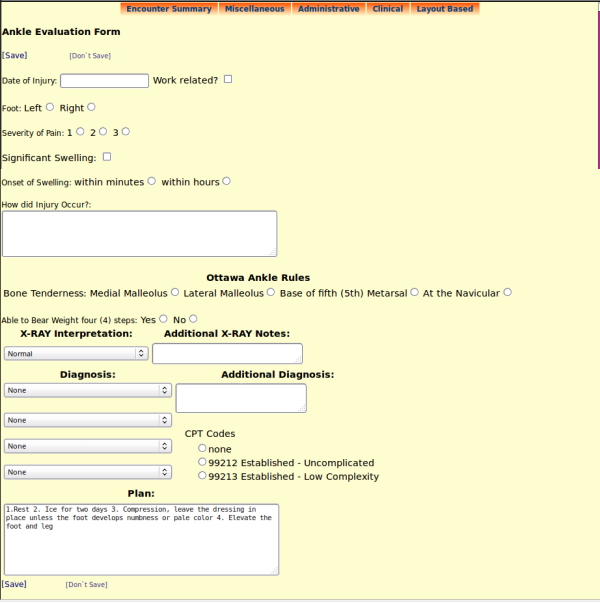Click the Date of Injury input field
The image size is (600, 603).
point(104,81)
